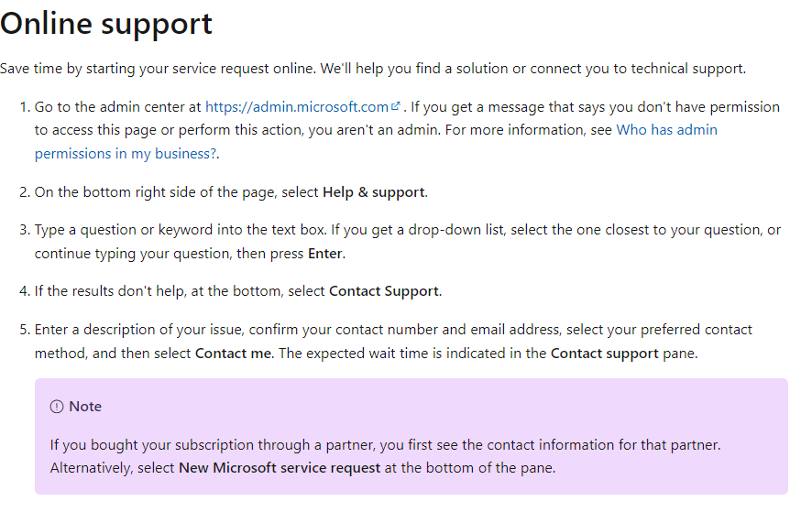The width and height of the screenshot is (812, 512).
Task: Click the bold 'Help & support' text
Action: point(373,192)
